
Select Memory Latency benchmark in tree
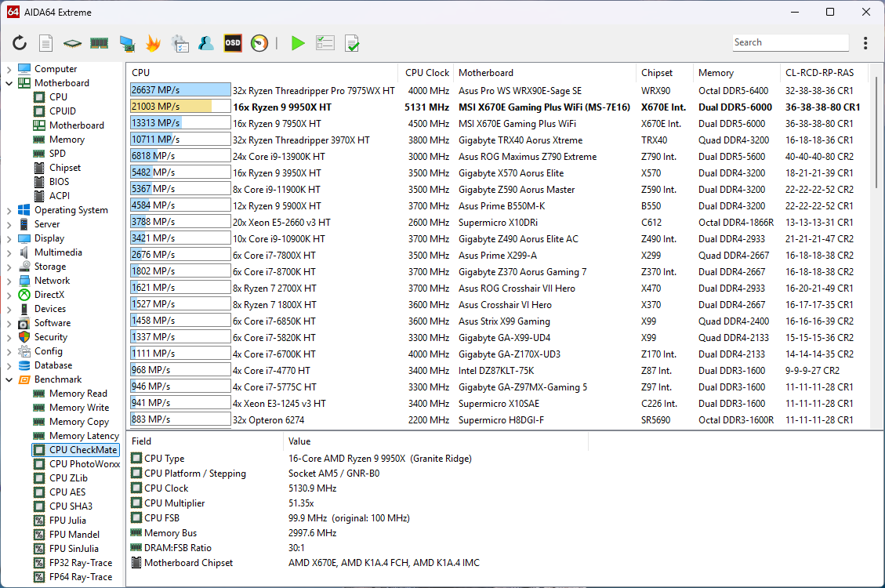(x=84, y=436)
